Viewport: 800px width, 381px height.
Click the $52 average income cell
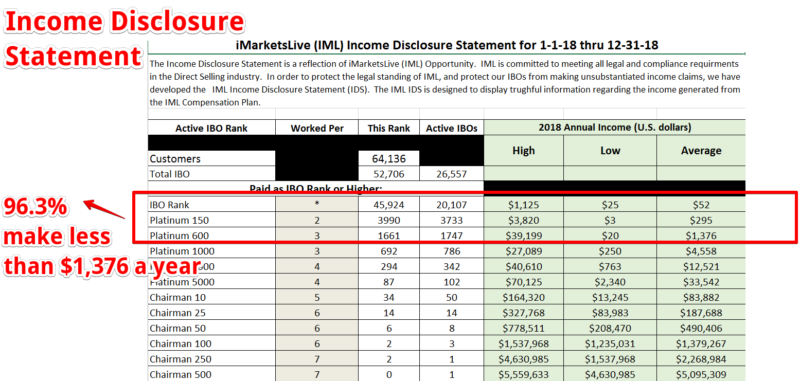pyautogui.click(x=702, y=205)
